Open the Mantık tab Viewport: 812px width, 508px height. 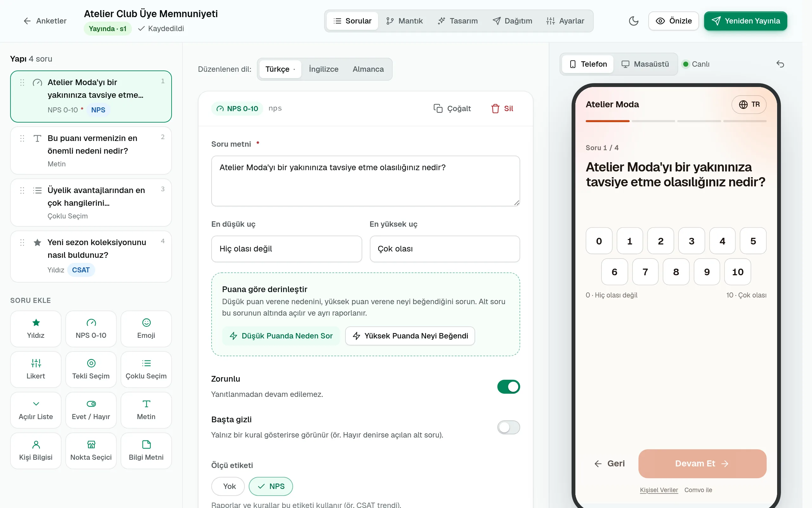pyautogui.click(x=404, y=21)
